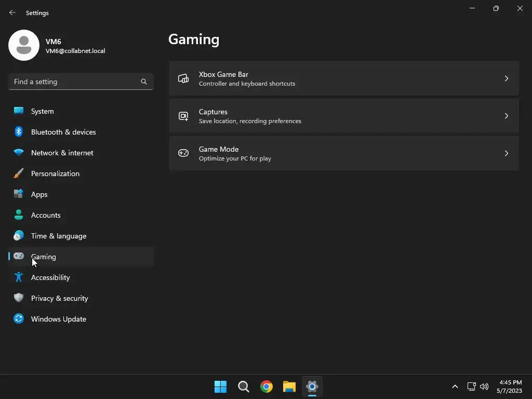Click the Settings window title text
The width and height of the screenshot is (532, 399).
point(37,13)
